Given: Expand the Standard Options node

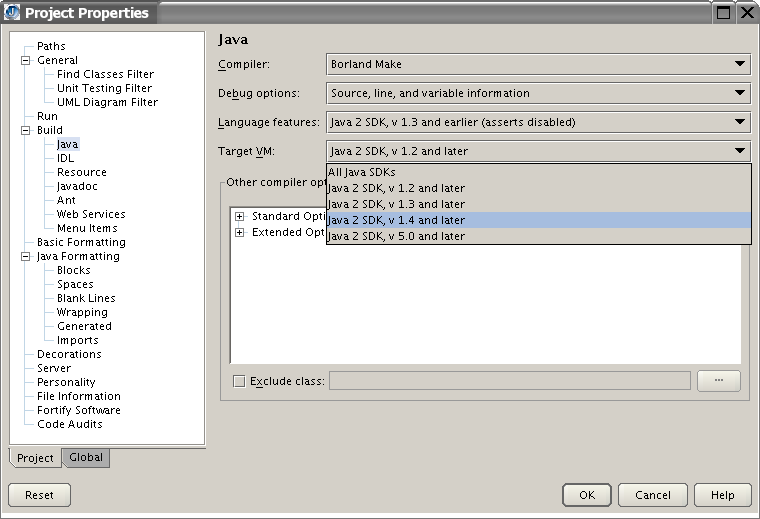Looking at the screenshot, I should tap(239, 217).
